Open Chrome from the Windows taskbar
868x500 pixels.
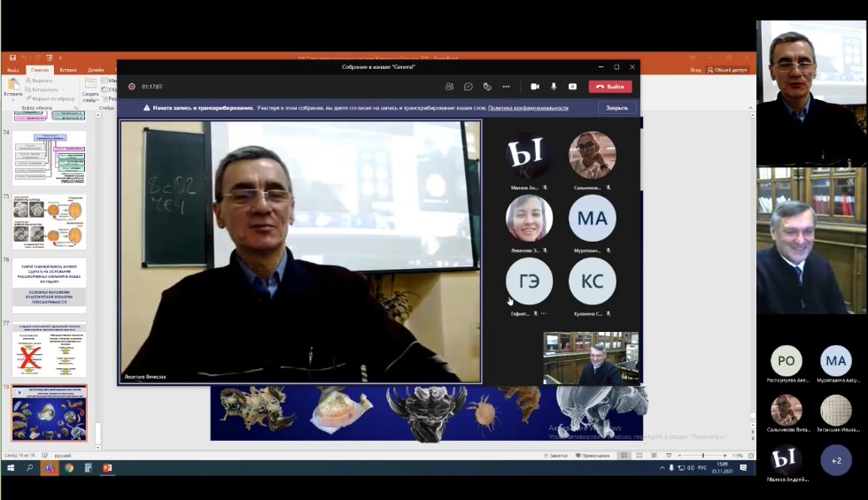(69, 467)
